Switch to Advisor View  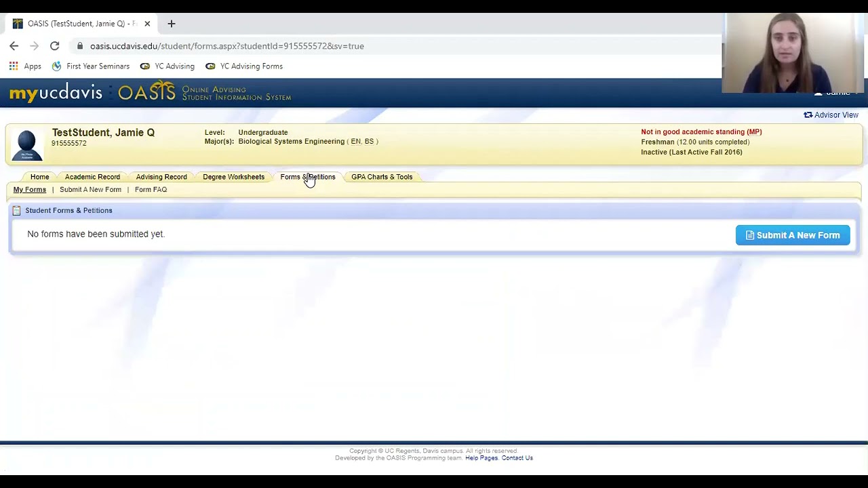[831, 115]
